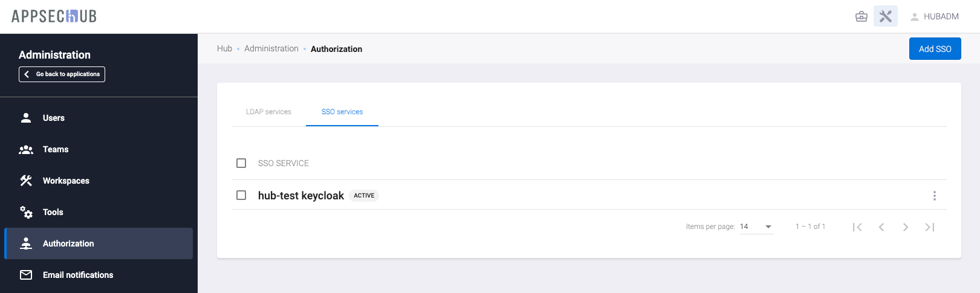This screenshot has width=980, height=293.
Task: Tick the select-all SSO service checkbox
Action: pos(241,163)
